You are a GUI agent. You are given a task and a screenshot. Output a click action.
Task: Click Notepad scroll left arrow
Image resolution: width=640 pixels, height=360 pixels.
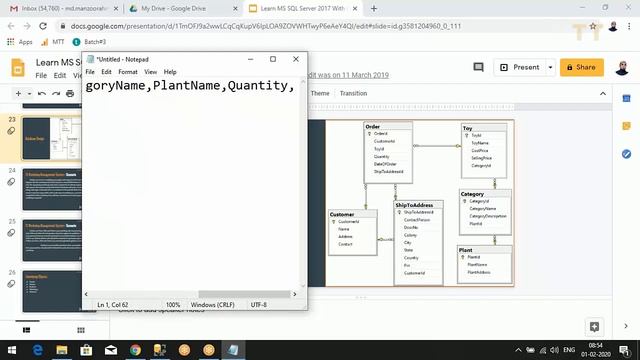(86, 294)
